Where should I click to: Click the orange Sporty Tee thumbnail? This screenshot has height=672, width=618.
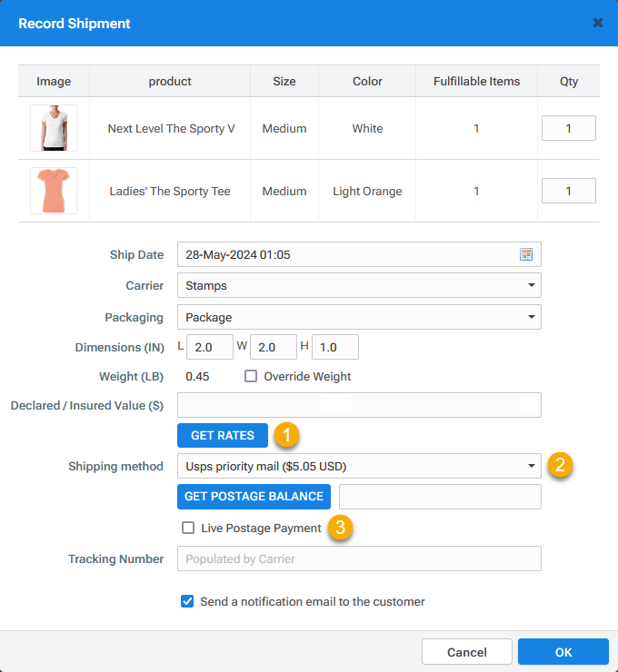[x=54, y=191]
